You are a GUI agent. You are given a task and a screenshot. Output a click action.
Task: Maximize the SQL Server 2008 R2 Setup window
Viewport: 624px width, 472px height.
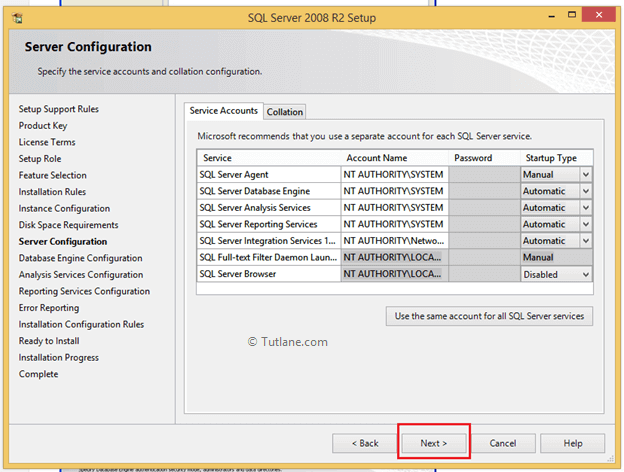point(571,15)
